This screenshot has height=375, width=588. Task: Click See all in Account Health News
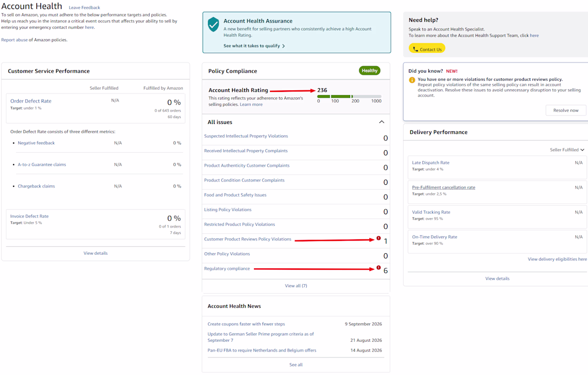(296, 364)
